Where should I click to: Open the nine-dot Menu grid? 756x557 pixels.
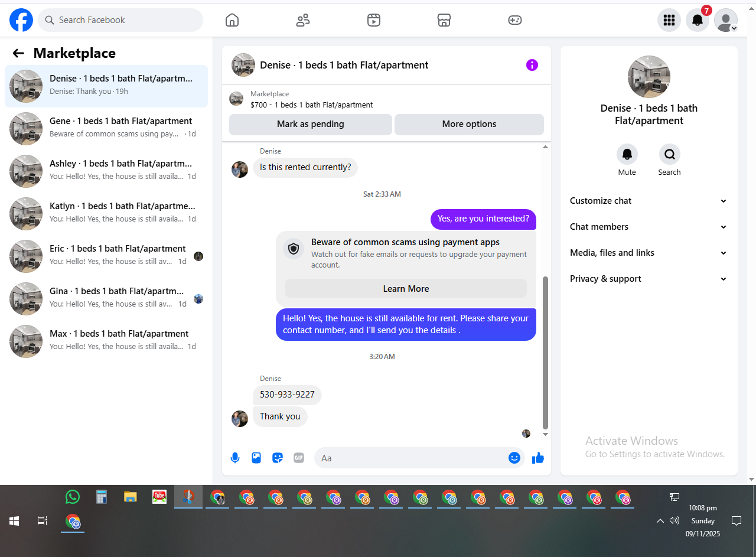coord(669,20)
